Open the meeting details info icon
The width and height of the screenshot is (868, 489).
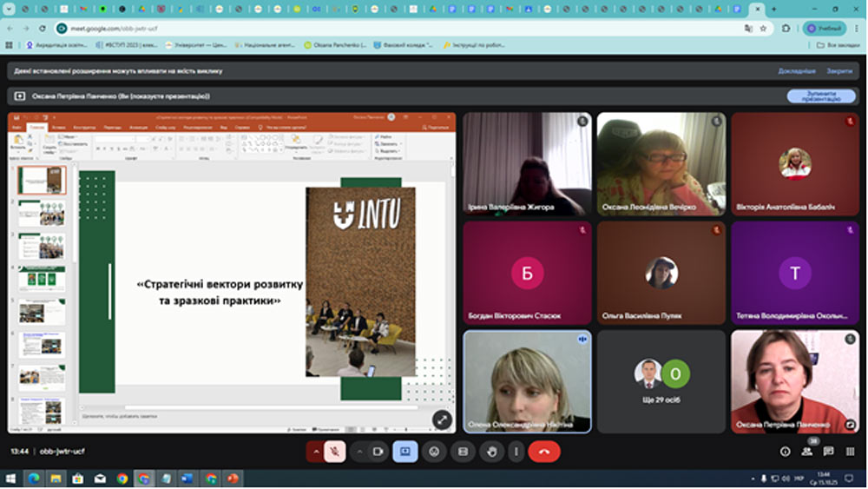coord(786,452)
